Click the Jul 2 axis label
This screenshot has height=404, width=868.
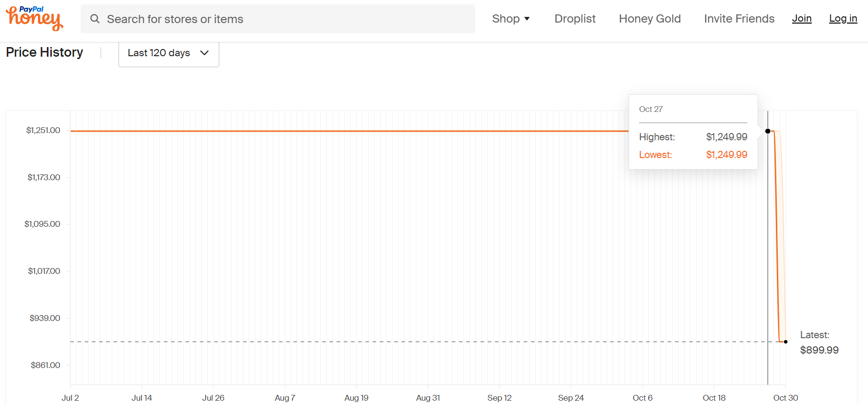70,398
